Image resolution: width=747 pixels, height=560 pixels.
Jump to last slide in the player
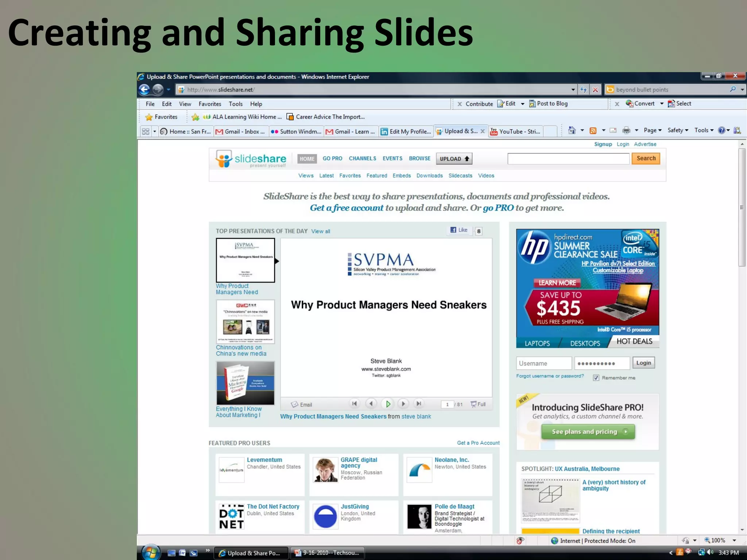pos(419,404)
